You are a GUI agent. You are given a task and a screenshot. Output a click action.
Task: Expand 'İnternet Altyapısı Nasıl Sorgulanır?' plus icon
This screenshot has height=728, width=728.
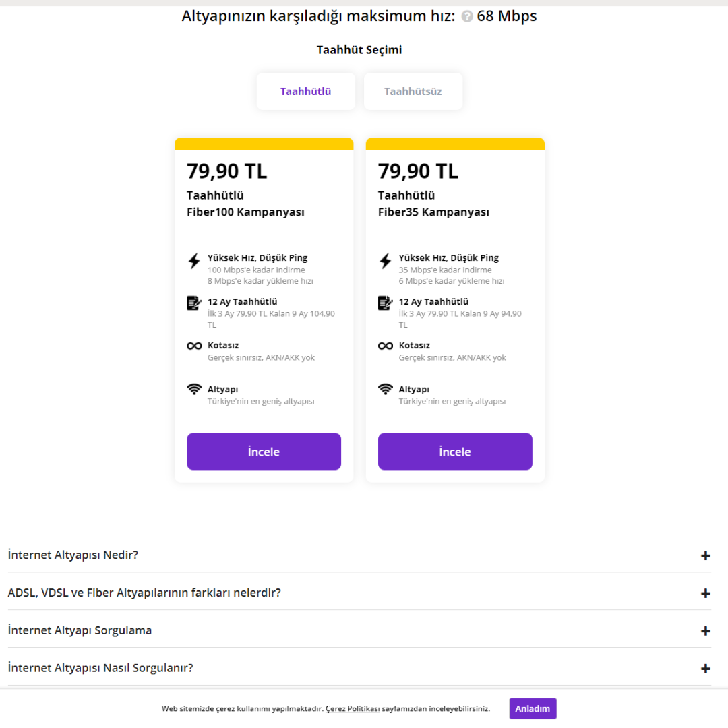click(705, 669)
